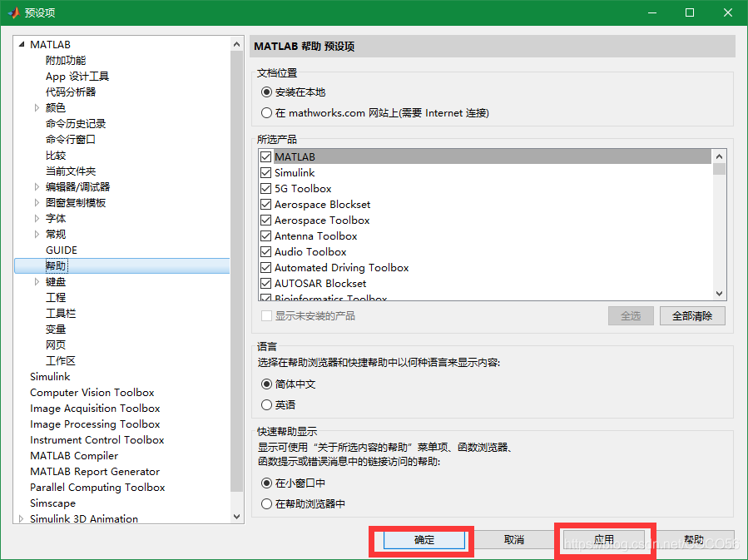This screenshot has width=748, height=560.
Task: Open 附加功能 preferences
Action: 66,61
